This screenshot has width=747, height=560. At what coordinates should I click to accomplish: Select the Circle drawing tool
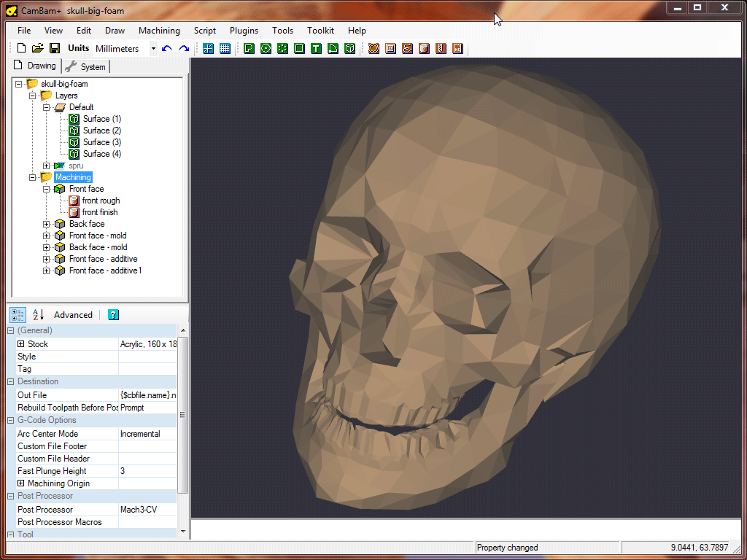(x=266, y=49)
